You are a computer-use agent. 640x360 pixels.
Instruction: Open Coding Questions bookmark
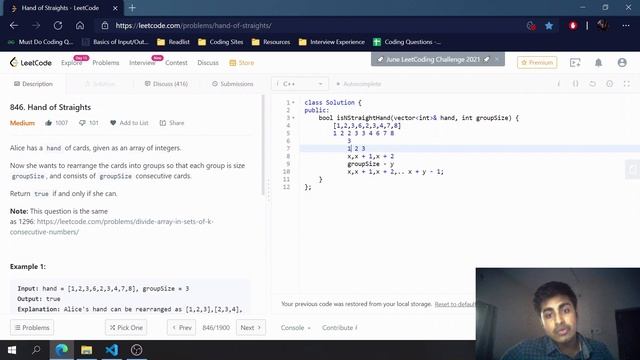407,42
